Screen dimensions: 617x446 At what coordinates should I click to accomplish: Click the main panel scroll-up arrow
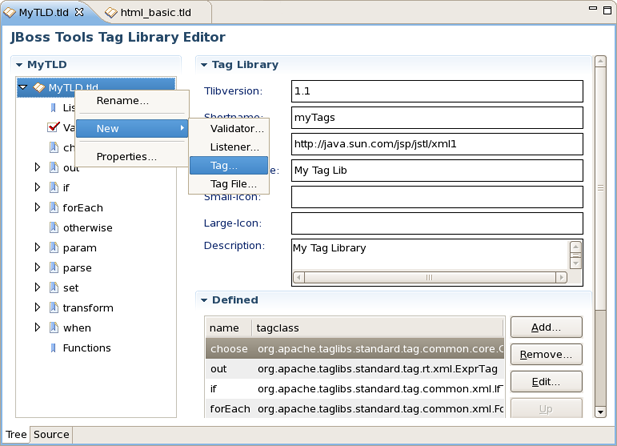click(x=600, y=61)
